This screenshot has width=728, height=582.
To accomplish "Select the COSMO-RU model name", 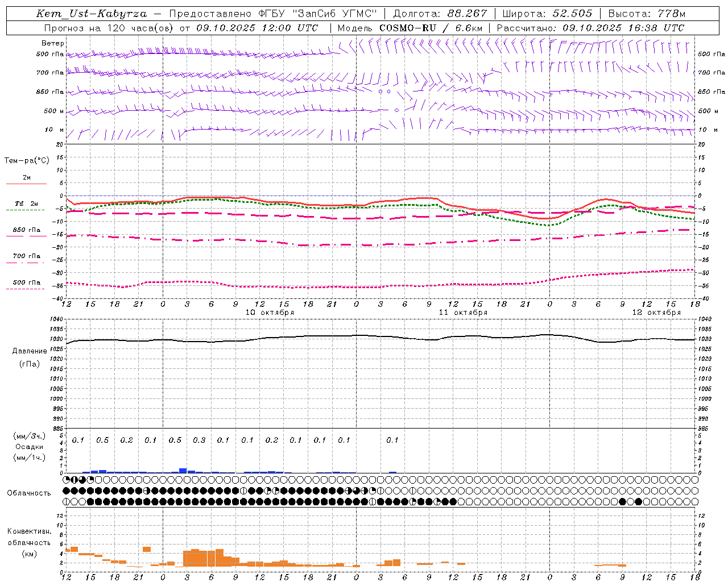I will [408, 28].
